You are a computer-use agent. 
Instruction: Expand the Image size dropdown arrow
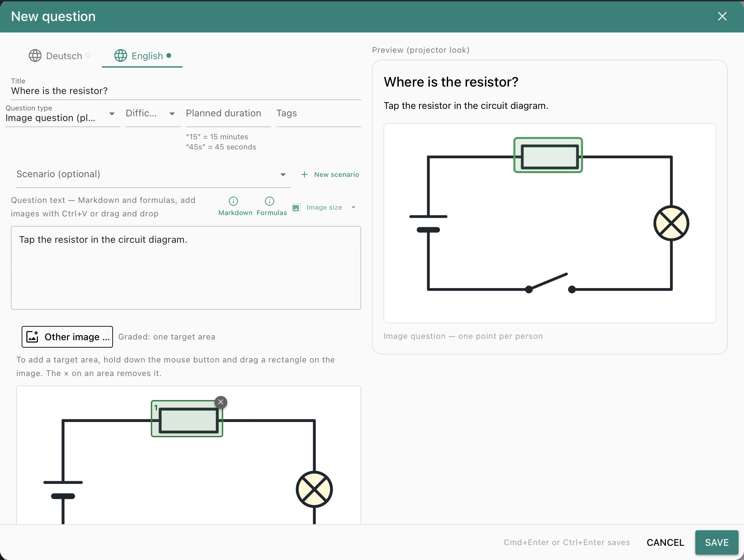click(353, 207)
